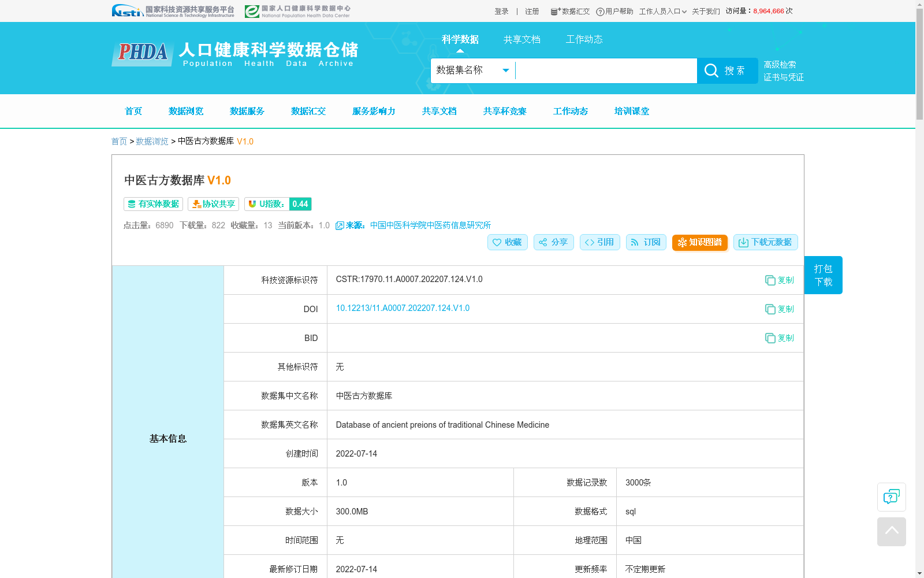Image resolution: width=924 pixels, height=578 pixels.
Task: Click the 收藏 heart button
Action: coord(507,242)
